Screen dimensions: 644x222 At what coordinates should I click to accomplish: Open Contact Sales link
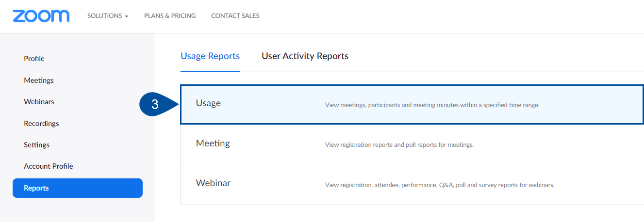235,16
